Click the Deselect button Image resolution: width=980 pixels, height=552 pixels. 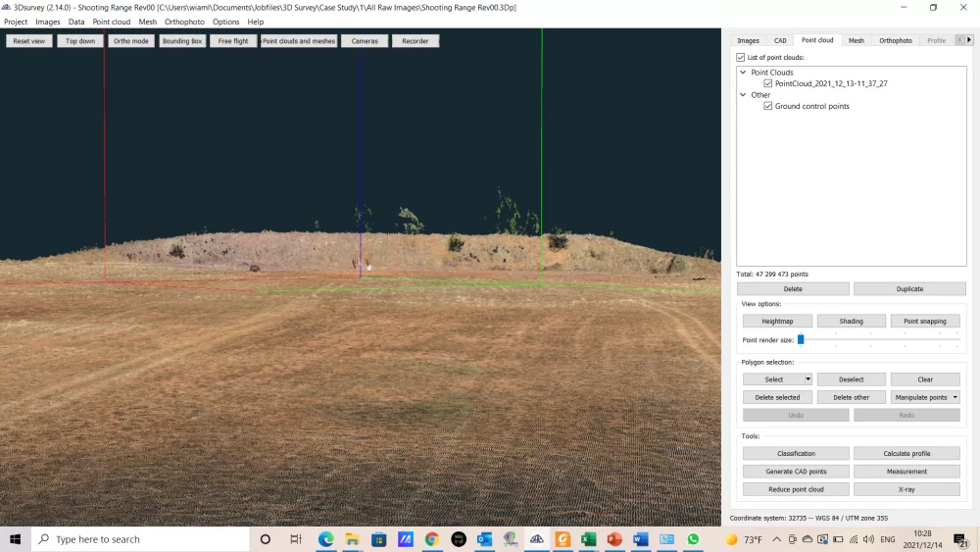coord(852,379)
